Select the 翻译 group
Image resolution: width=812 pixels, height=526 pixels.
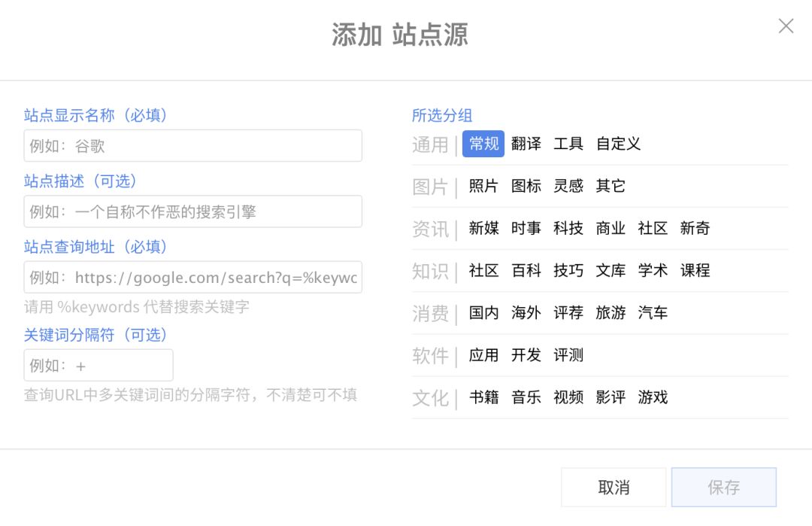pyautogui.click(x=526, y=144)
